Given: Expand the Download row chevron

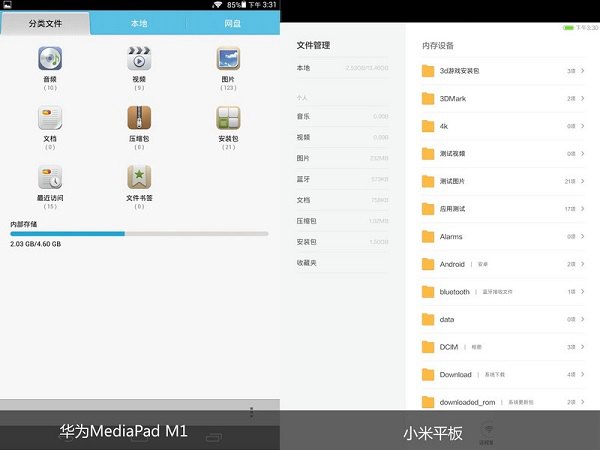Looking at the screenshot, I should (582, 374).
